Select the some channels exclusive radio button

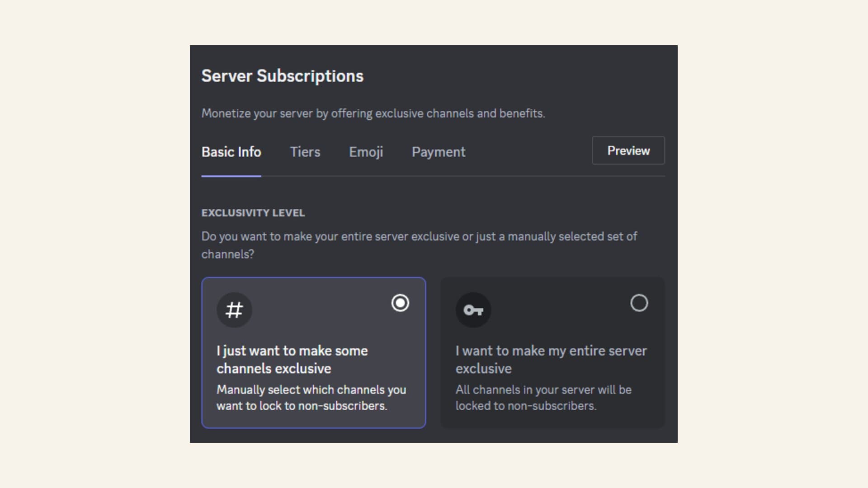tap(400, 303)
